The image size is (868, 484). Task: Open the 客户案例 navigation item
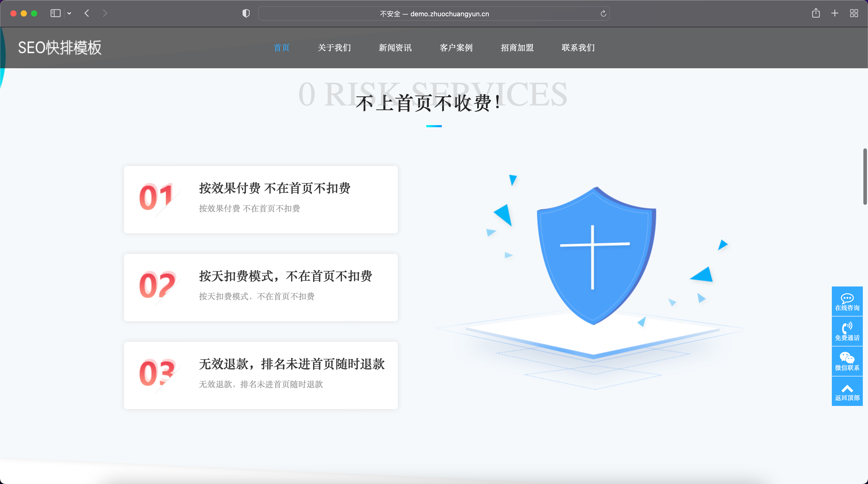[456, 48]
